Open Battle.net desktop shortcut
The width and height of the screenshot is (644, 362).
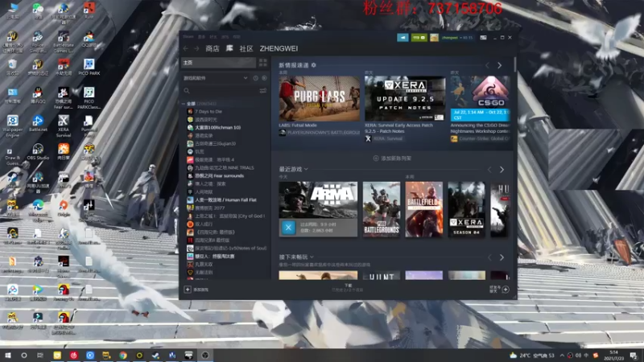click(38, 123)
